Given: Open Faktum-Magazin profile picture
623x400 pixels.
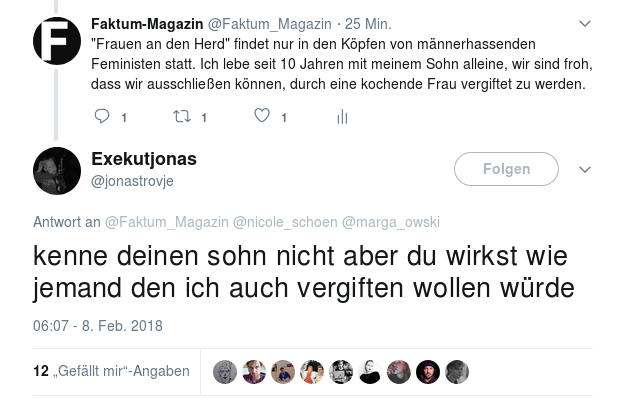Looking at the screenshot, I should [57, 42].
